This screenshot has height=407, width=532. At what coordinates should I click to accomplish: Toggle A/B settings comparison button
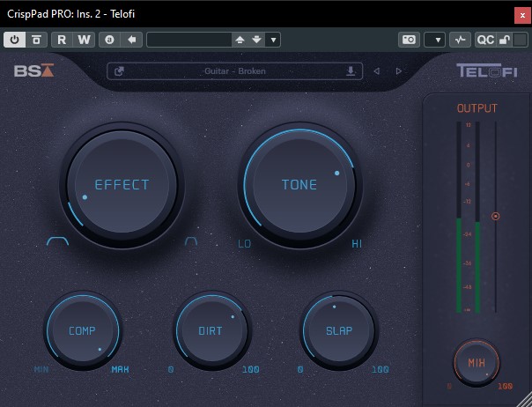(x=109, y=40)
